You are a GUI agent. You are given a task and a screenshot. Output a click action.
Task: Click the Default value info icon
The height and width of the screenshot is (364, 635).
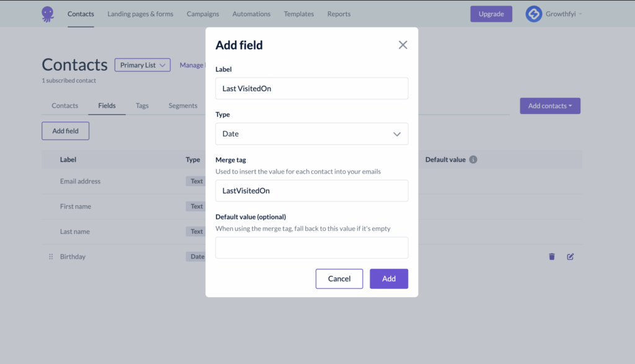(473, 159)
